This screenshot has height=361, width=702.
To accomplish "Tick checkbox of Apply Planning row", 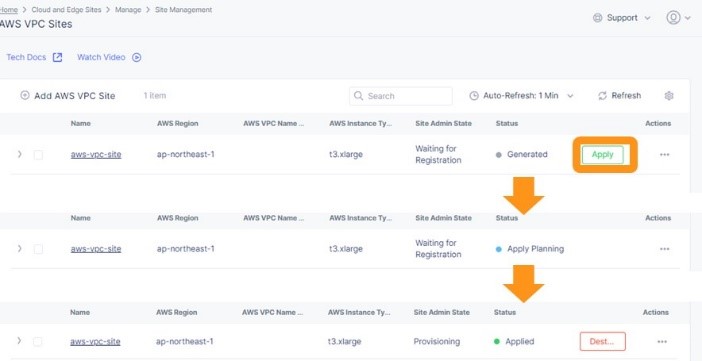I will click(x=39, y=249).
